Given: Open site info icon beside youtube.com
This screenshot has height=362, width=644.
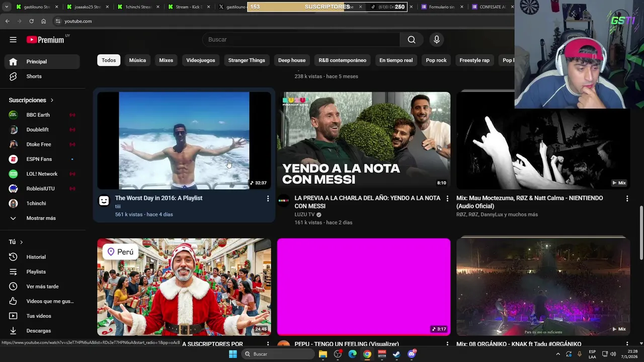Looking at the screenshot, I should (58, 21).
